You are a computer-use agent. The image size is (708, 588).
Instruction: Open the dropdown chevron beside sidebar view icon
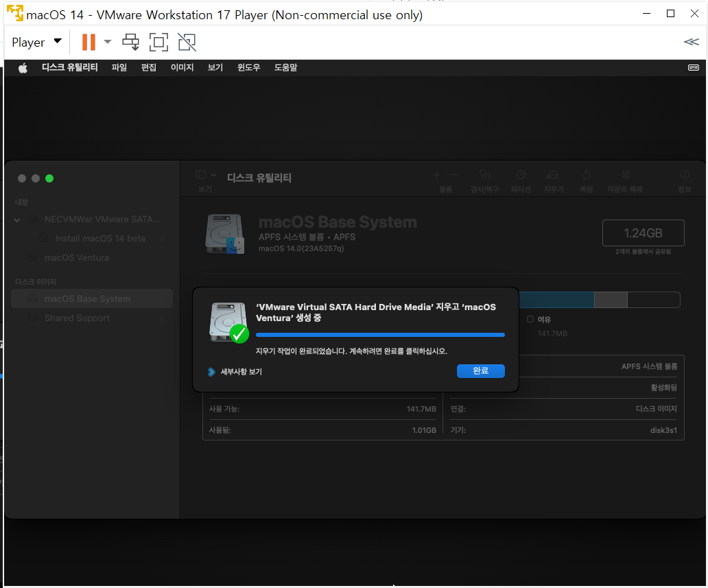tap(213, 175)
